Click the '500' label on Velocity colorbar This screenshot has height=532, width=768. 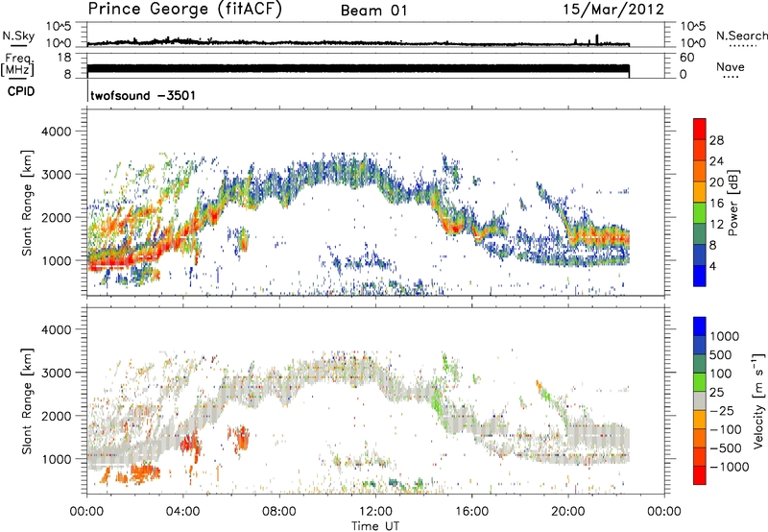(x=721, y=354)
